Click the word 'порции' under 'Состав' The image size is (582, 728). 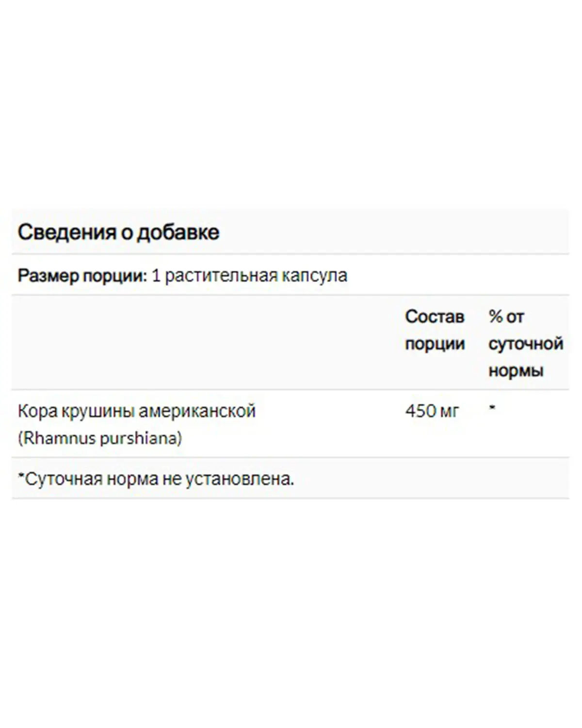point(435,344)
